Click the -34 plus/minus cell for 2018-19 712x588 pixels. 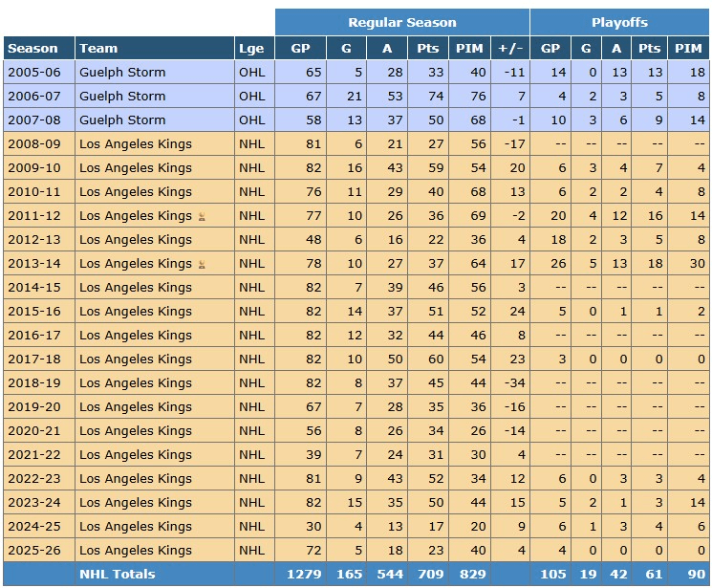tap(510, 383)
